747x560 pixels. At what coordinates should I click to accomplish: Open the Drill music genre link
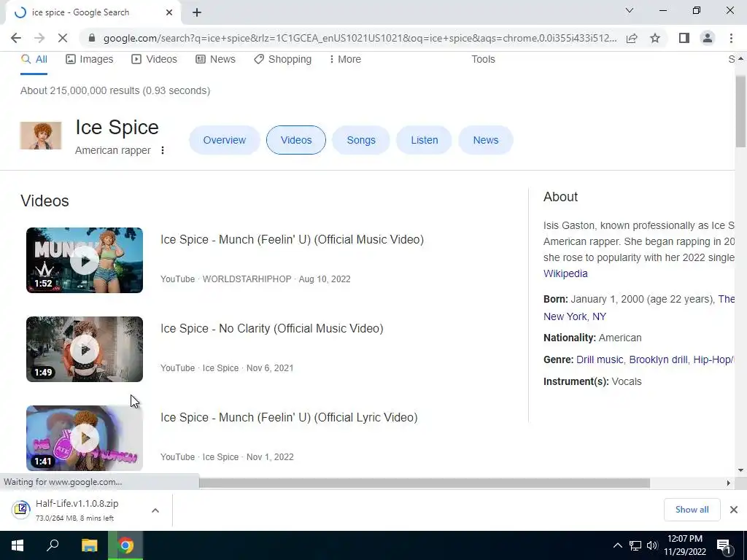pos(600,359)
